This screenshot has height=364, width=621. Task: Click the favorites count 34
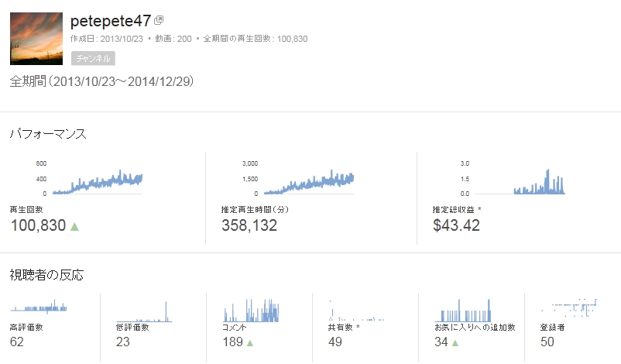coord(441,342)
